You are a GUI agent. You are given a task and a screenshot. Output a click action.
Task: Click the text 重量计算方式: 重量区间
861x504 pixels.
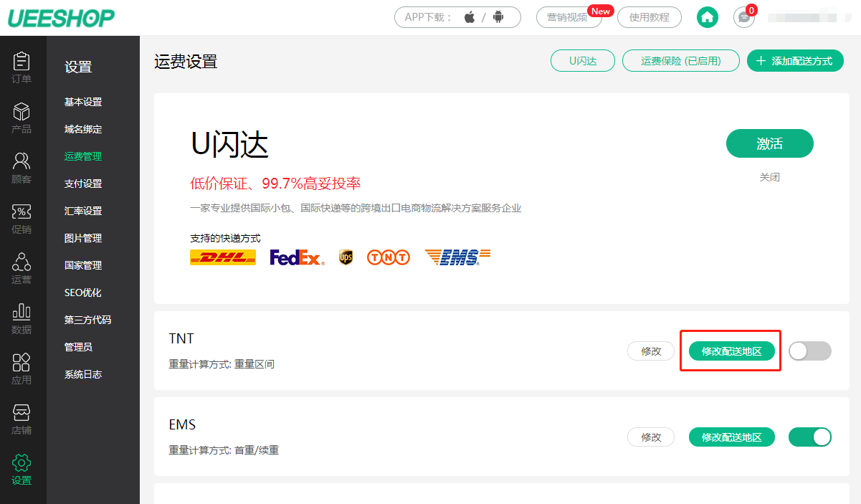click(222, 364)
